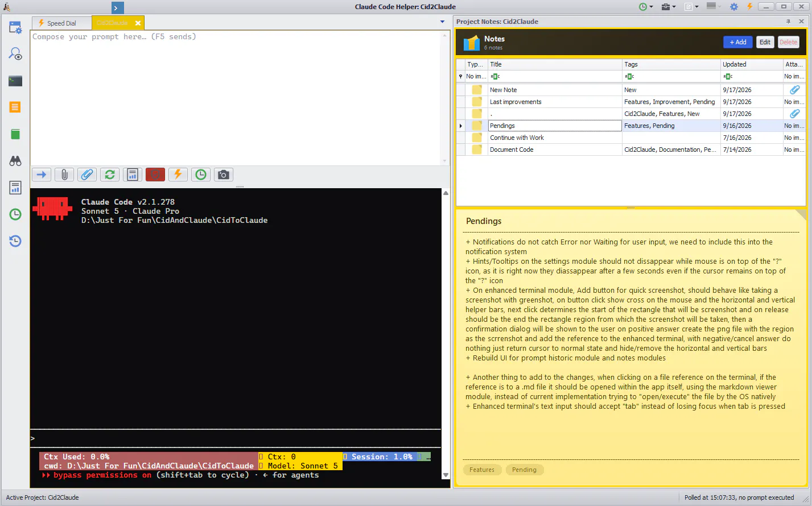This screenshot has width=812, height=506.
Task: Send the prompt with the blue arrow button
Action: pos(42,175)
